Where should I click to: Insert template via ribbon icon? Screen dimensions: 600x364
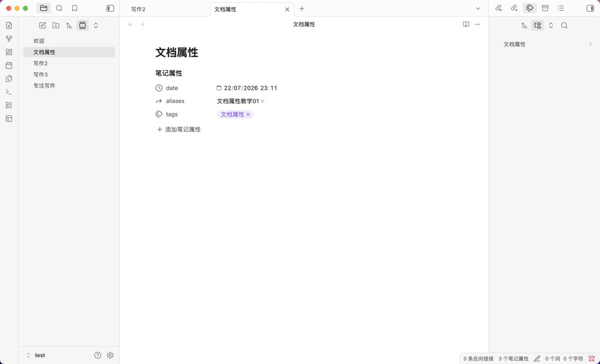pos(9,78)
